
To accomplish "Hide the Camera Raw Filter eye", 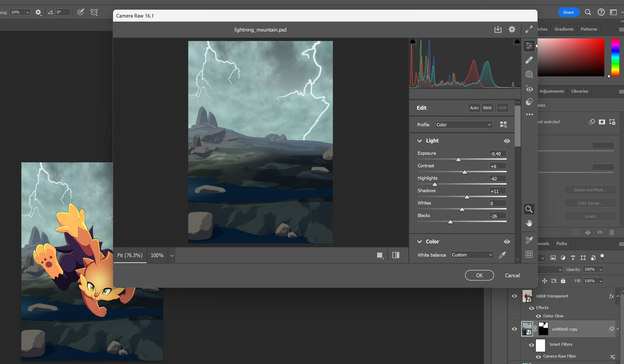I will click(538, 357).
